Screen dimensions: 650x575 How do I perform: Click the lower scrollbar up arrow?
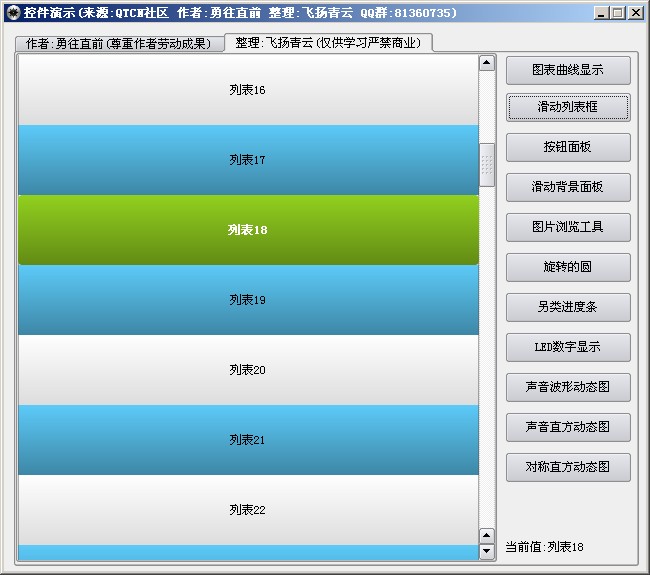tap(487, 536)
